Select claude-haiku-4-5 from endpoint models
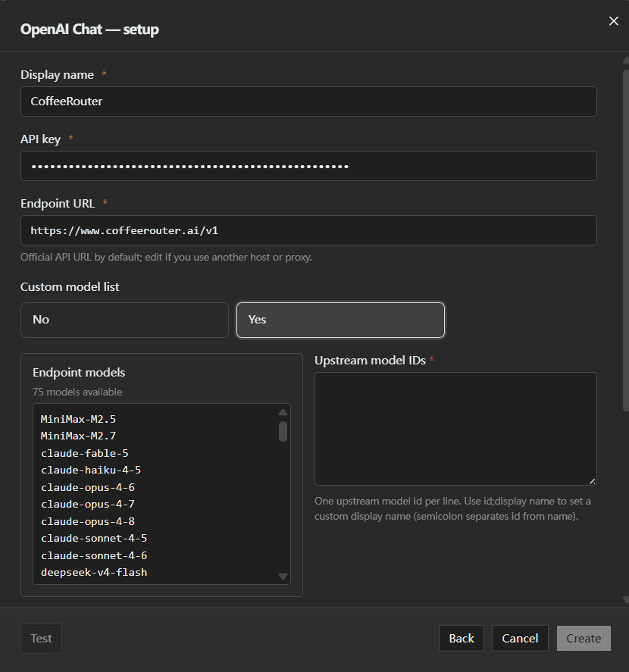 tap(91, 470)
